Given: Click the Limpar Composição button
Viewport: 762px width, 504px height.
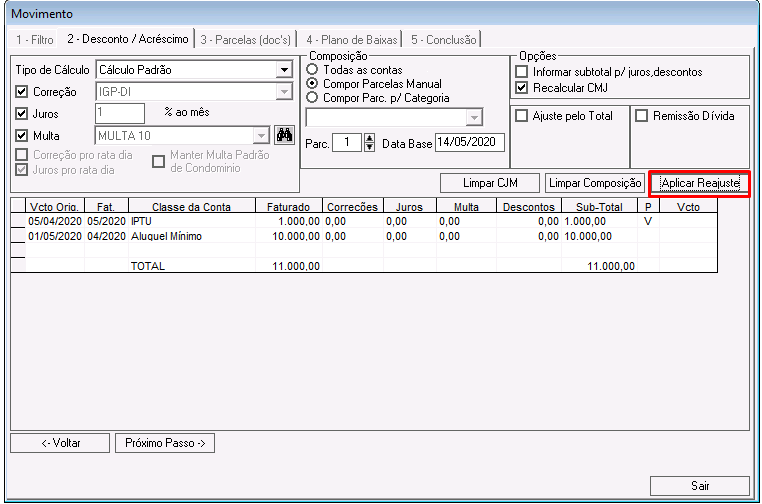Looking at the screenshot, I should pyautogui.click(x=595, y=183).
